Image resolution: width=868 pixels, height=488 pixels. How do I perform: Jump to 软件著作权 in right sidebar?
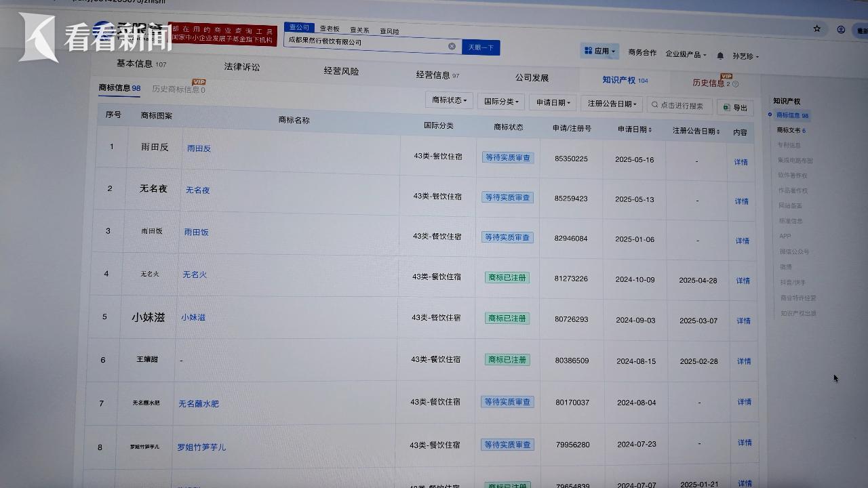[792, 176]
